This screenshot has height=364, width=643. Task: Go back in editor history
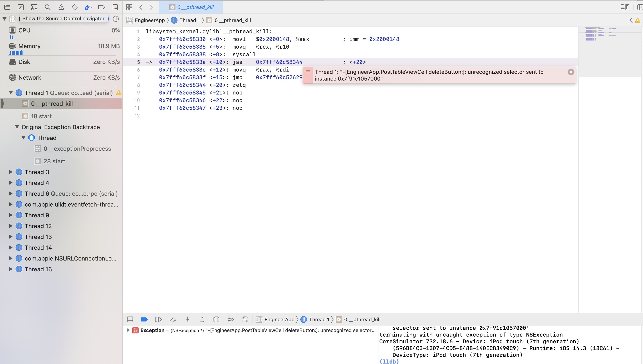141,7
